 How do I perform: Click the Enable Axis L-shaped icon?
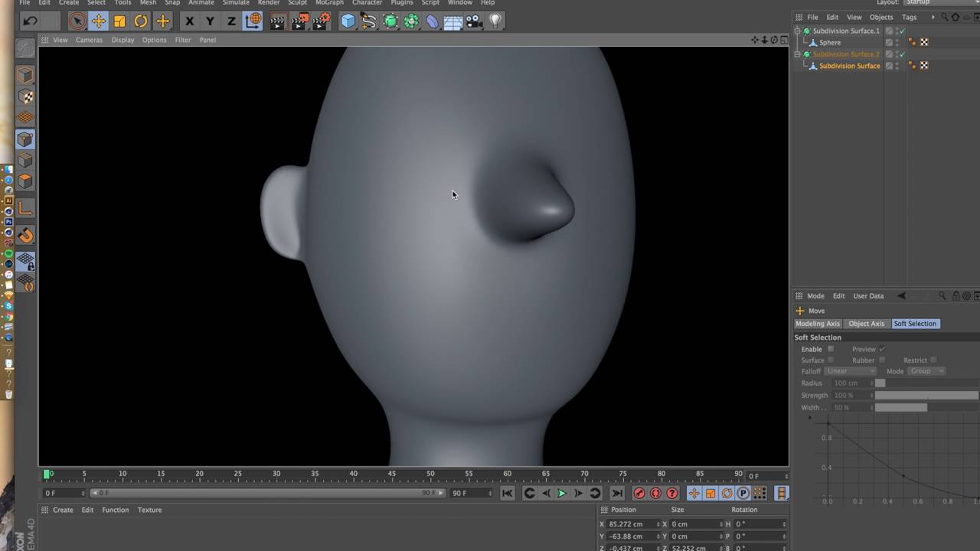tap(25, 208)
